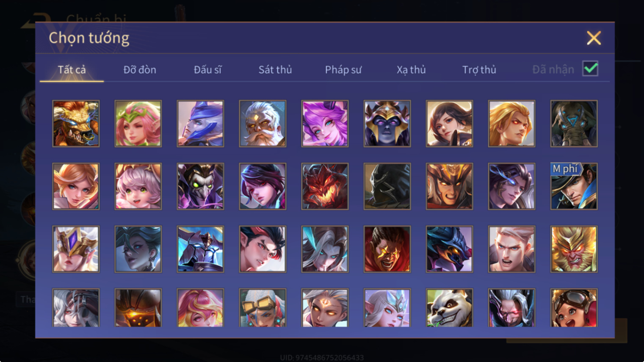Choose the golden monkey king hero
The width and height of the screenshot is (644, 362).
pos(574,249)
